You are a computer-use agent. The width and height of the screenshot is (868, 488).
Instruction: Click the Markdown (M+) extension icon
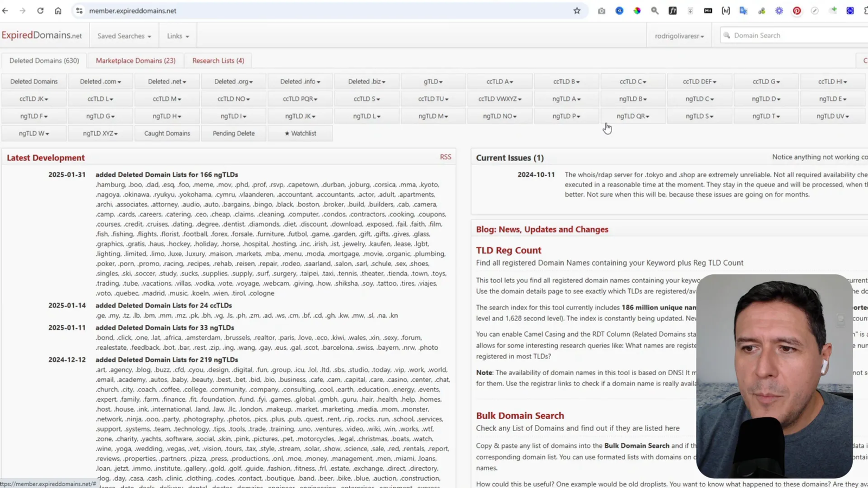(x=708, y=11)
